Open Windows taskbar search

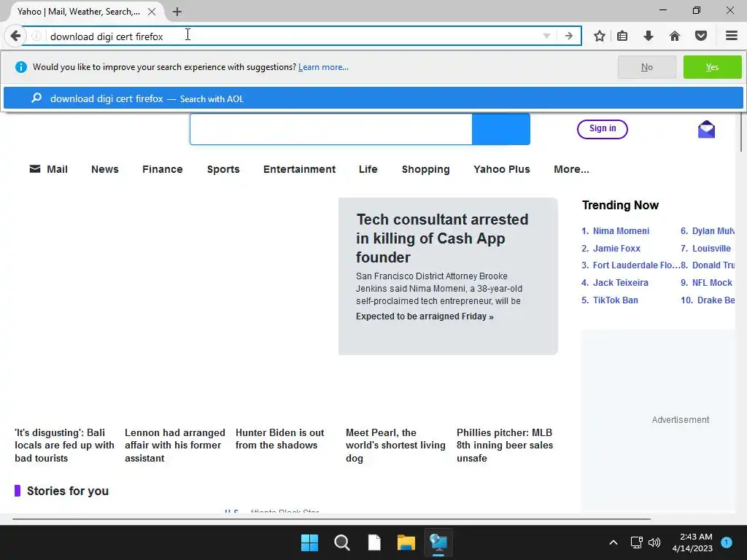[341, 542]
